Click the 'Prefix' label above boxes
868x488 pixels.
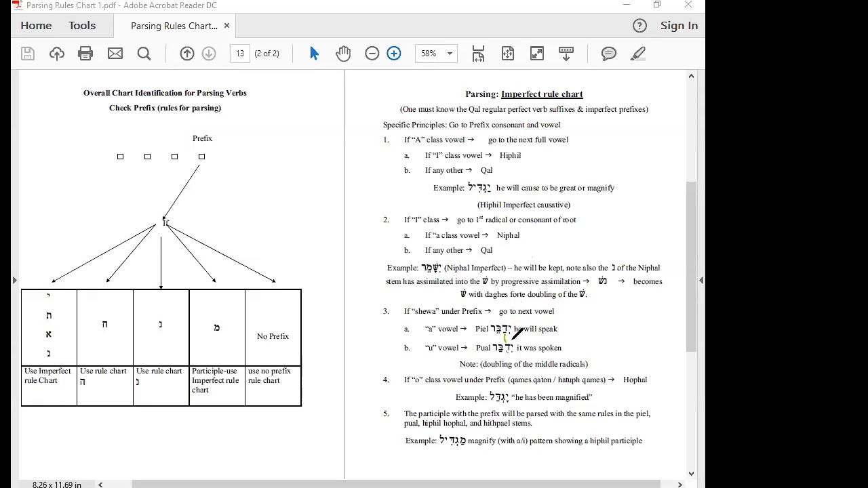tap(202, 138)
